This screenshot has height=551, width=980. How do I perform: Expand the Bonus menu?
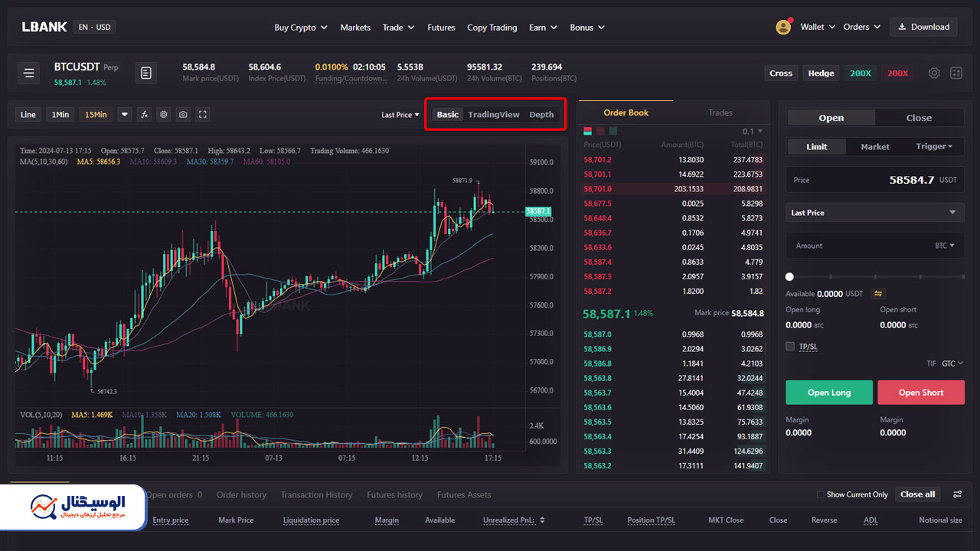[587, 28]
